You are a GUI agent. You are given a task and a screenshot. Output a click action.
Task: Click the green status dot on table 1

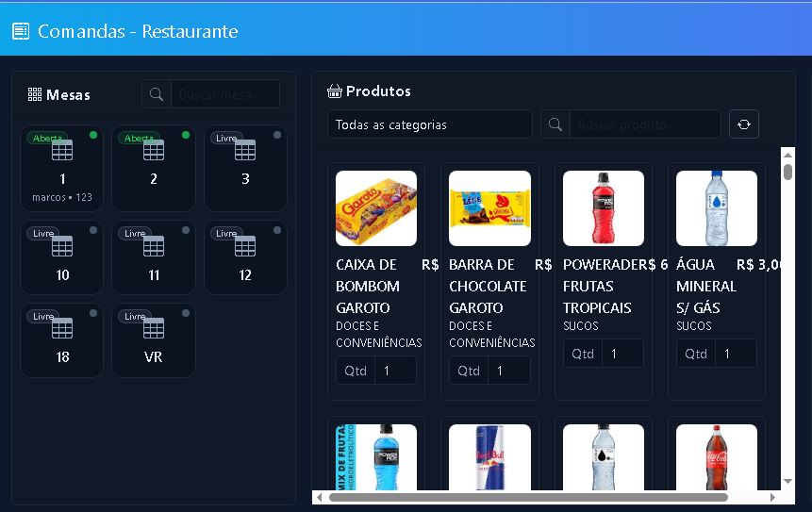coord(93,135)
